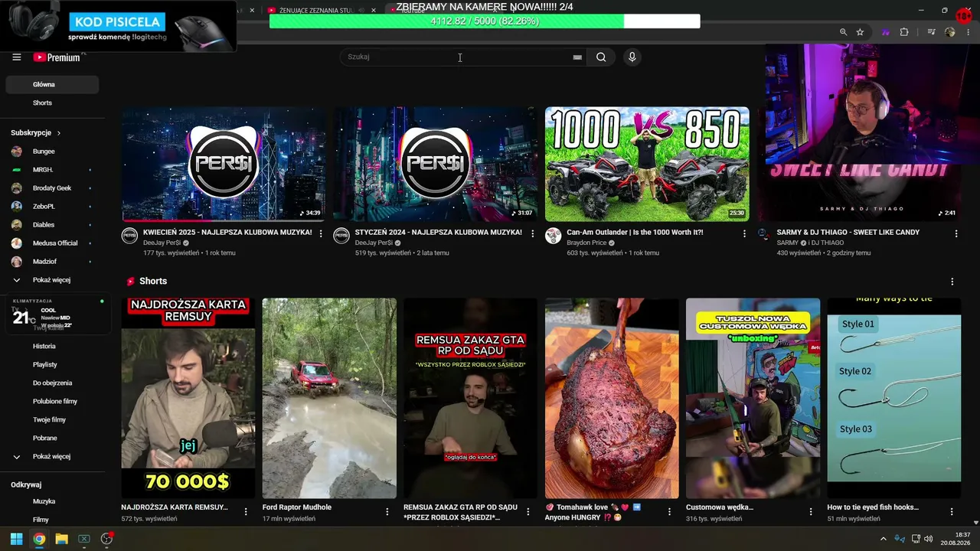Open DeeJay PerSi avatar beside STYCZEŃ 2024 video
The image size is (980, 551).
(x=341, y=236)
